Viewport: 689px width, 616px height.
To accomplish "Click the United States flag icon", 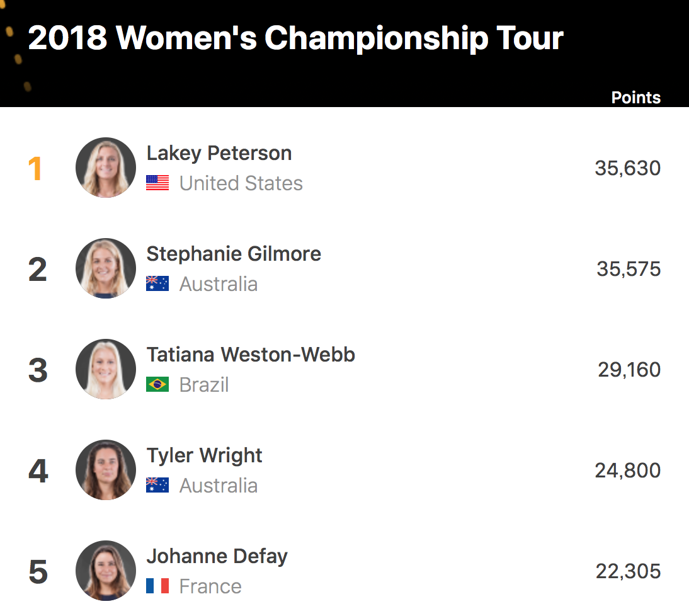I will 157,183.
